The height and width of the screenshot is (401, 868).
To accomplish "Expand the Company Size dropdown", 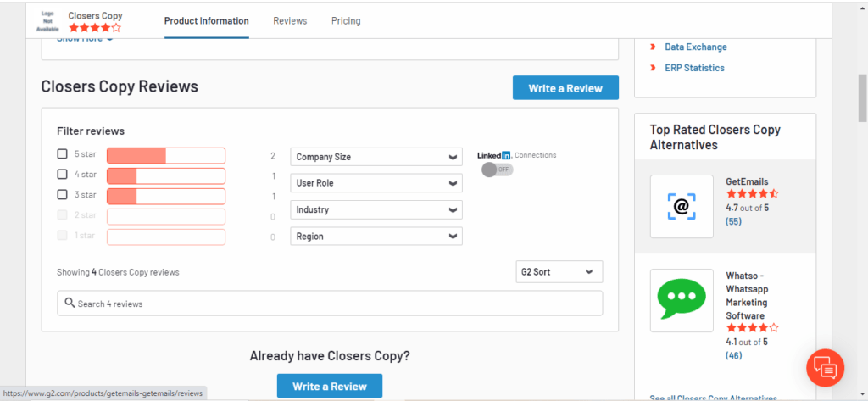I will (376, 157).
